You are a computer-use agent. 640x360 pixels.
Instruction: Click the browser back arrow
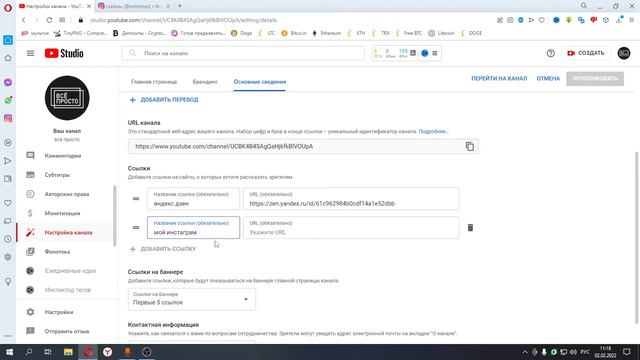(x=24, y=20)
